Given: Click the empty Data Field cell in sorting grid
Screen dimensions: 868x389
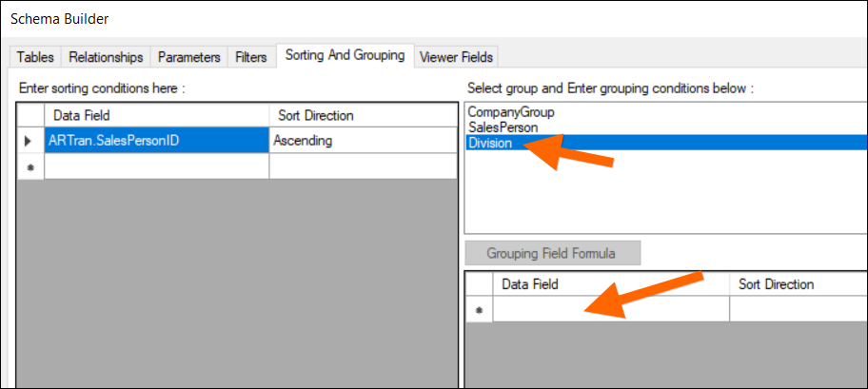Looking at the screenshot, I should [x=156, y=165].
